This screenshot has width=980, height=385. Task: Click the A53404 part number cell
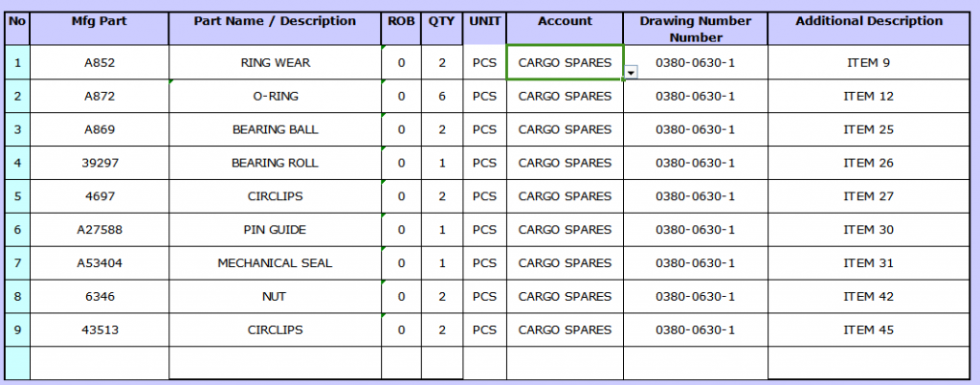[x=100, y=263]
